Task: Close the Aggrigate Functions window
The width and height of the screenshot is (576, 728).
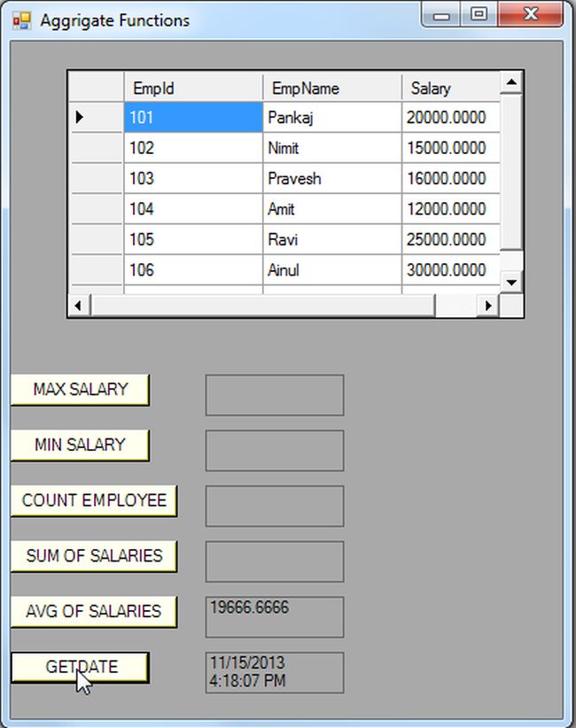Action: pyautogui.click(x=531, y=15)
